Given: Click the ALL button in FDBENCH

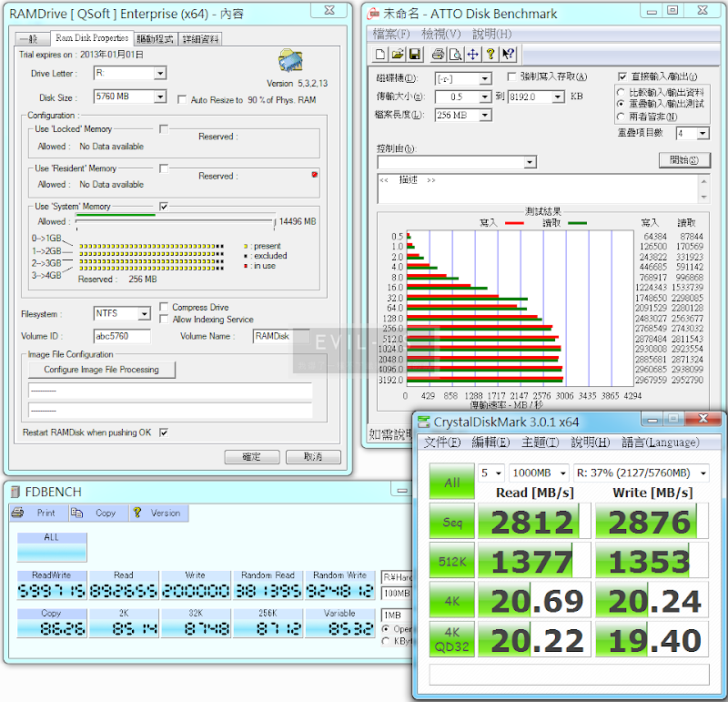Looking at the screenshot, I should 52,547.
